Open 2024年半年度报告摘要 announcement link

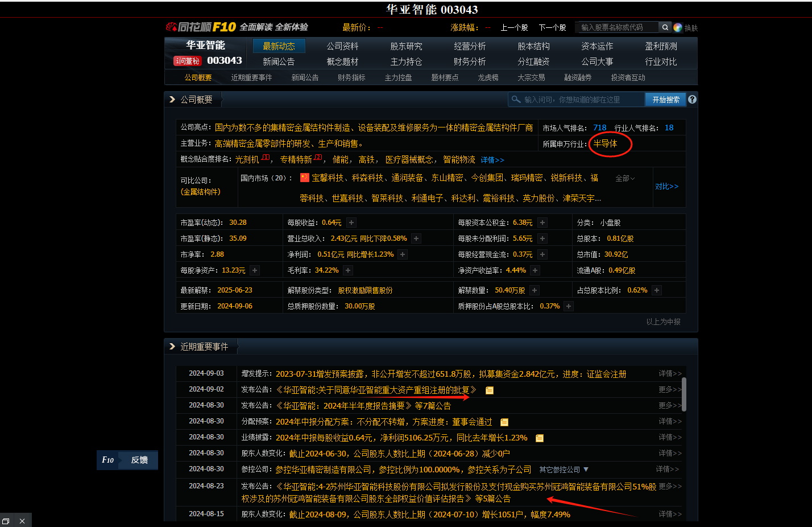[x=344, y=406]
